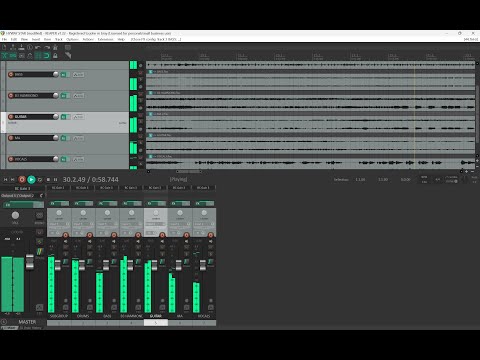Toggle the metronome toolbar icon

[55, 48]
